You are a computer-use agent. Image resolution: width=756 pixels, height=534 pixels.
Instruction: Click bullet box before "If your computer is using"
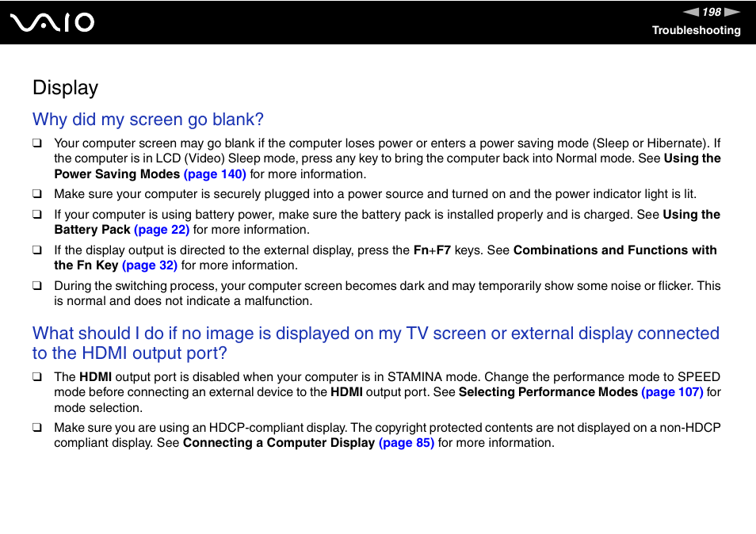pyautogui.click(x=37, y=214)
